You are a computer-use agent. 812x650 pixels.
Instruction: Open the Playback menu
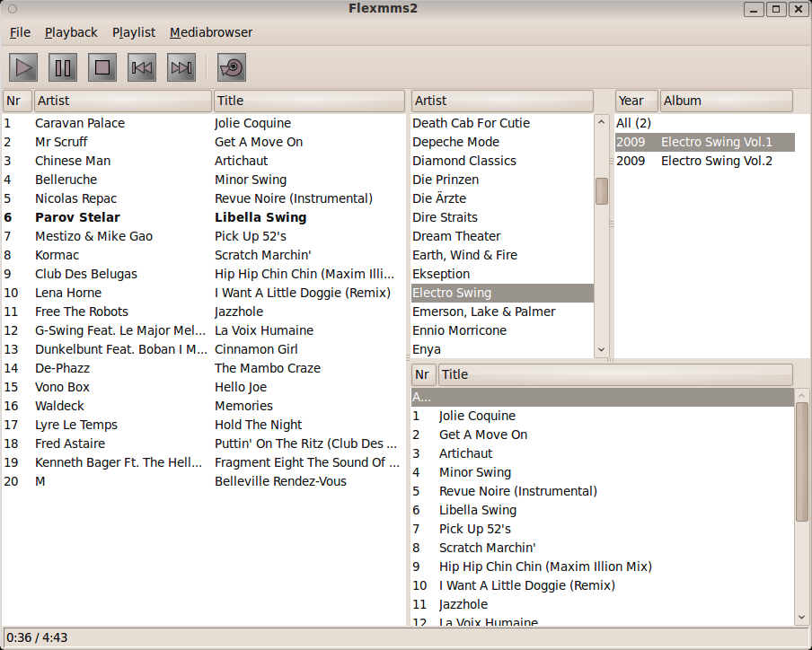click(71, 32)
